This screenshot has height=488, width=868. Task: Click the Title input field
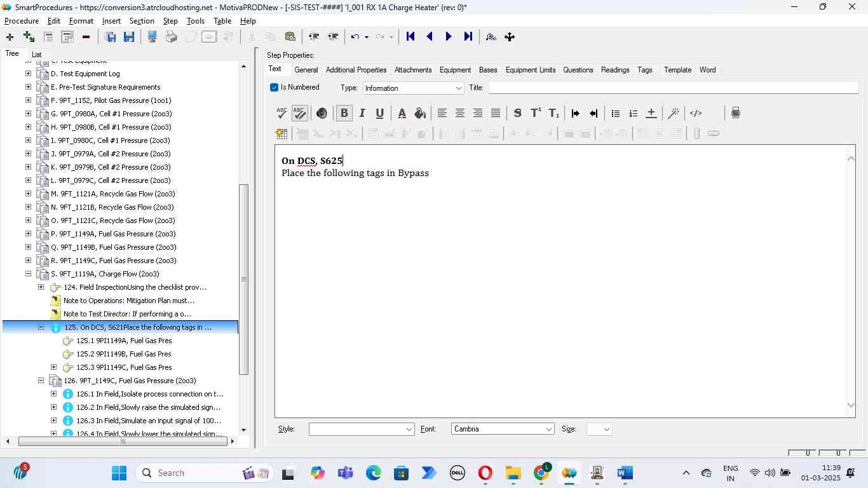[672, 88]
